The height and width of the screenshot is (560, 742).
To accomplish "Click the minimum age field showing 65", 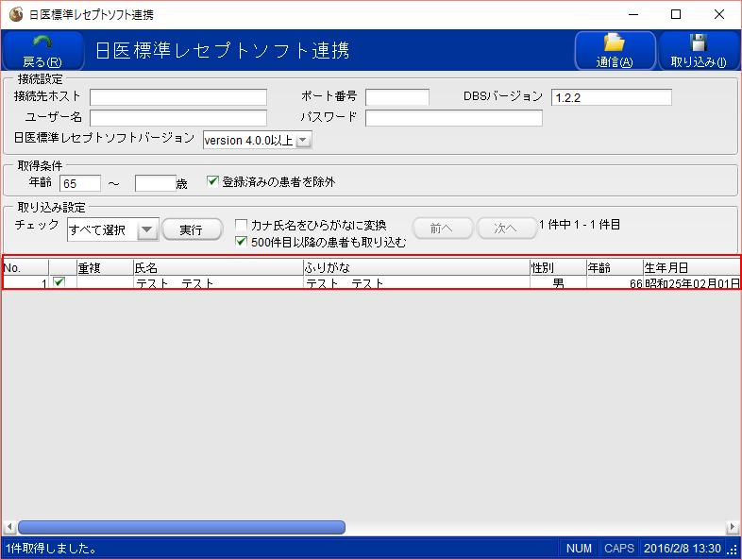I will [80, 183].
